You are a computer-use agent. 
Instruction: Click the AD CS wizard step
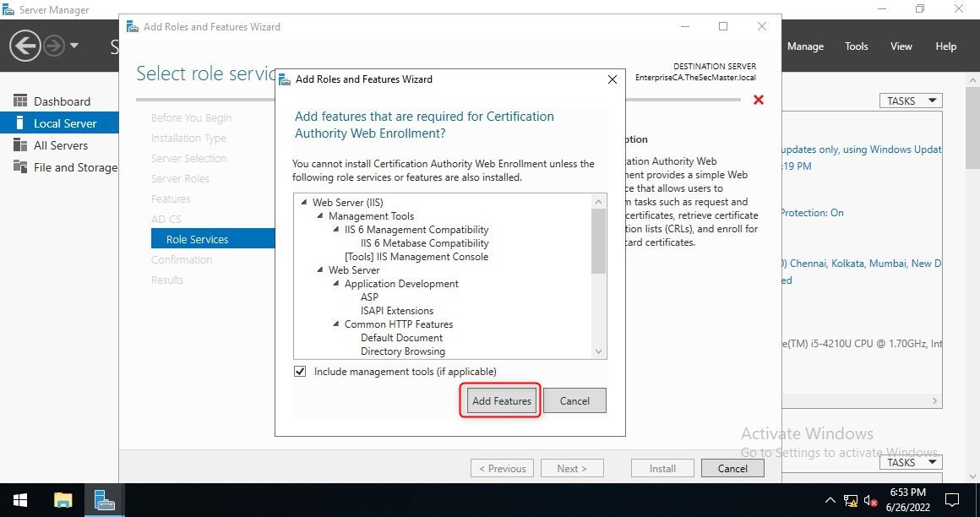pos(166,219)
